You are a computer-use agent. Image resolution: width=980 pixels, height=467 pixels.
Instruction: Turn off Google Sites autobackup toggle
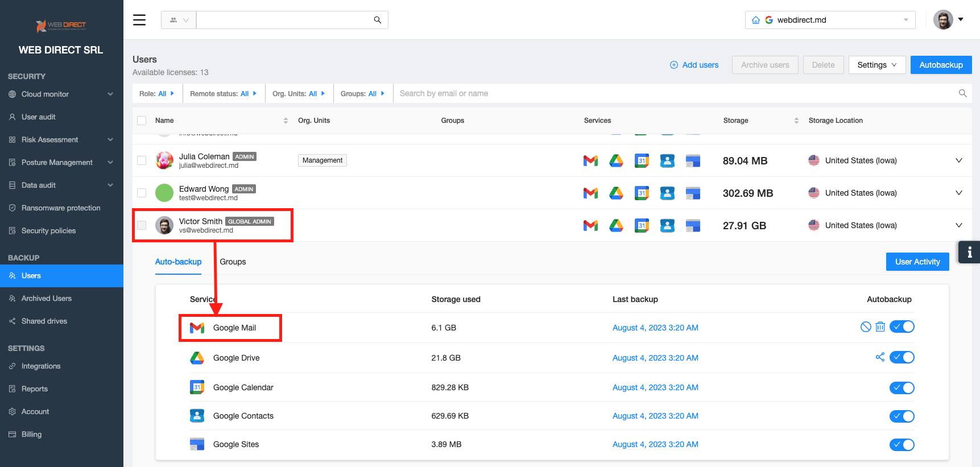point(902,445)
